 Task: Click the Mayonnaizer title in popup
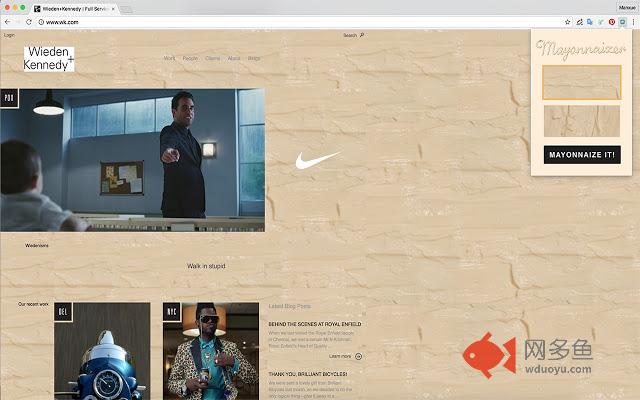581,49
